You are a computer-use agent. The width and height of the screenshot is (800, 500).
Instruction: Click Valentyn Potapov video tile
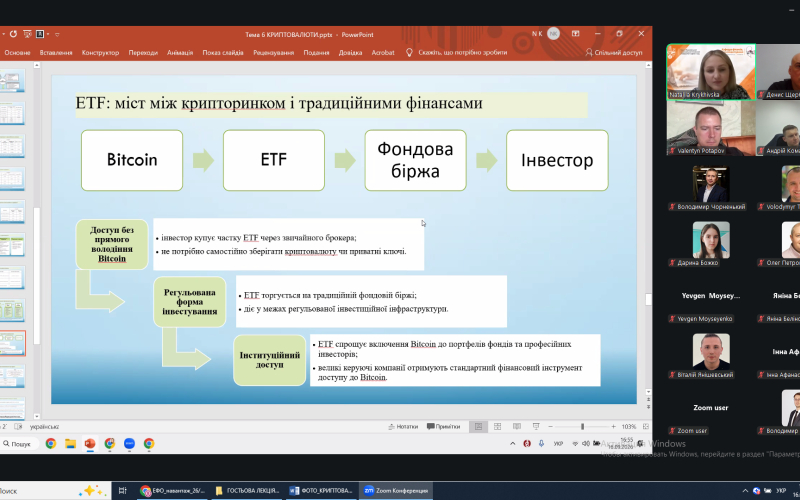[711, 128]
